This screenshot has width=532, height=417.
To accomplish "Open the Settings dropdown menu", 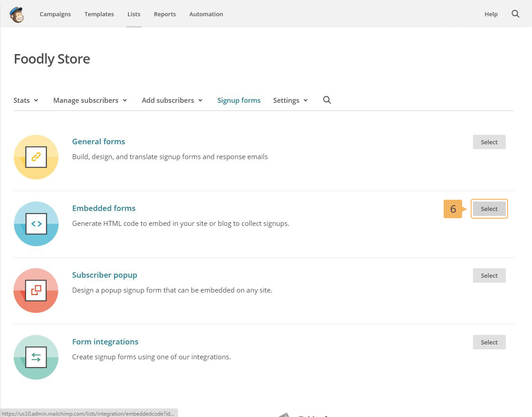I will (x=290, y=101).
